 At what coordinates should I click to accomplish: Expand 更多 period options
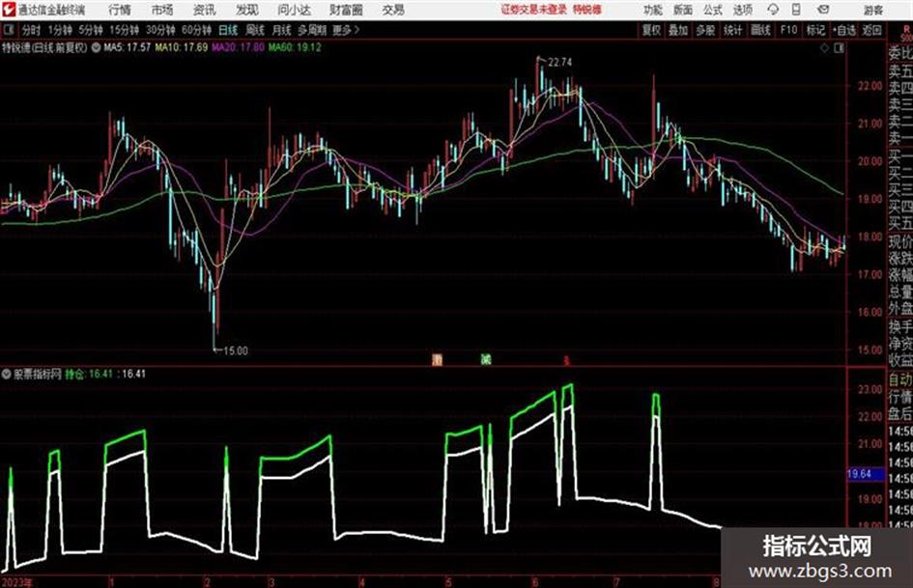tap(346, 30)
